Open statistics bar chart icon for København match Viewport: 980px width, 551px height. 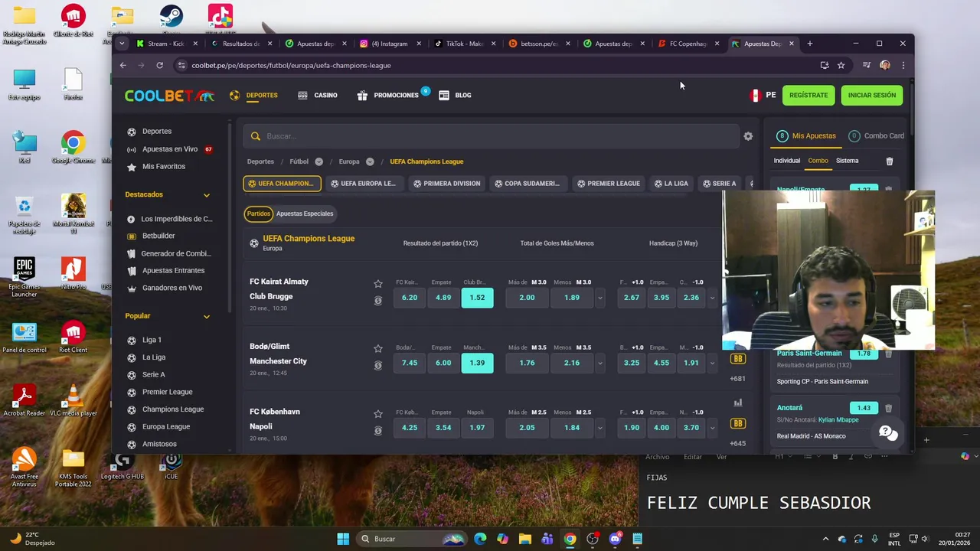pos(738,403)
